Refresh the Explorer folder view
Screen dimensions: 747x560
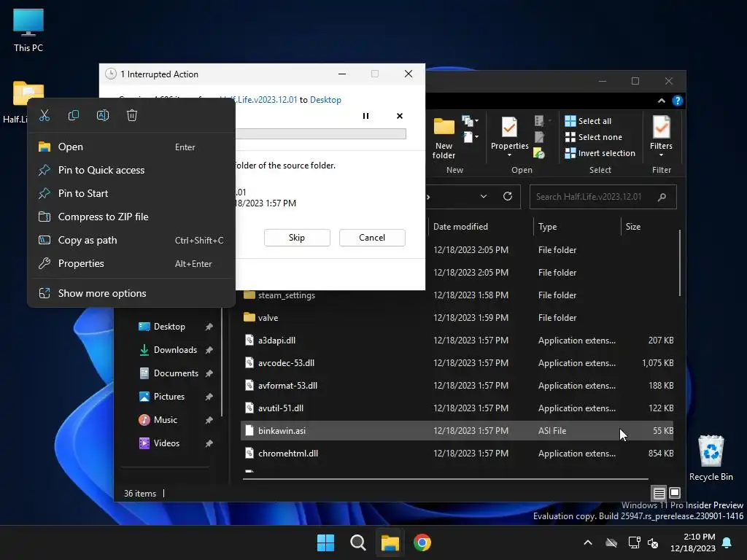coord(508,196)
